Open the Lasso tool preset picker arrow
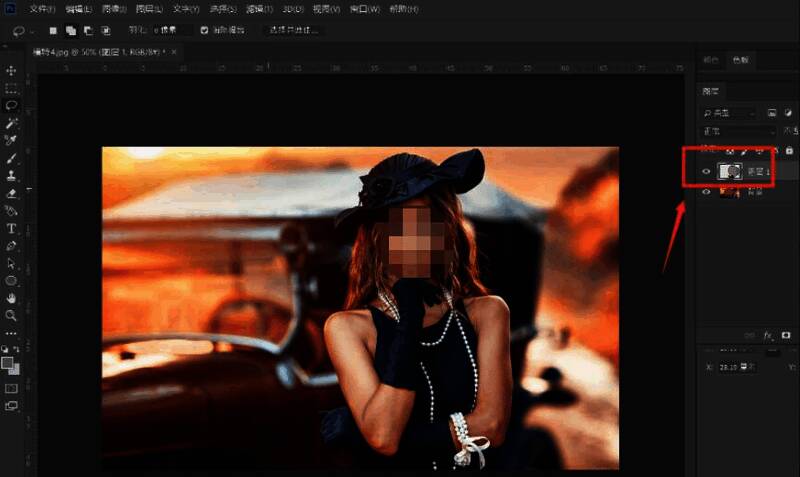Viewport: 800px width, 477px height. click(33, 31)
